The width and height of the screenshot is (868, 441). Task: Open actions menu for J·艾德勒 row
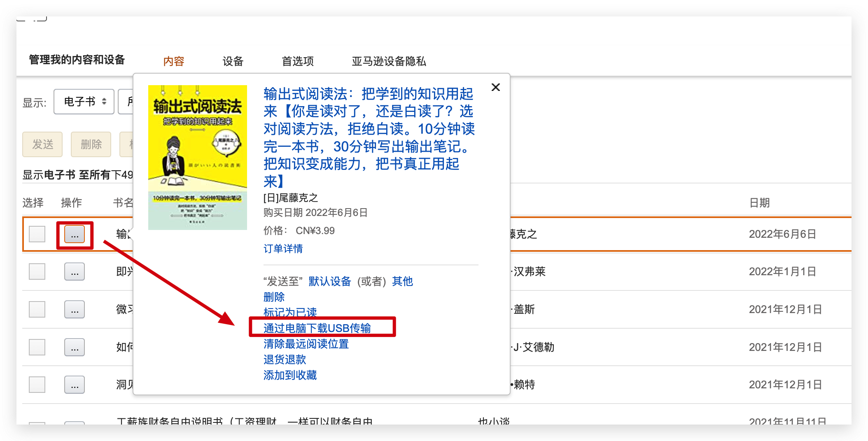coord(75,347)
